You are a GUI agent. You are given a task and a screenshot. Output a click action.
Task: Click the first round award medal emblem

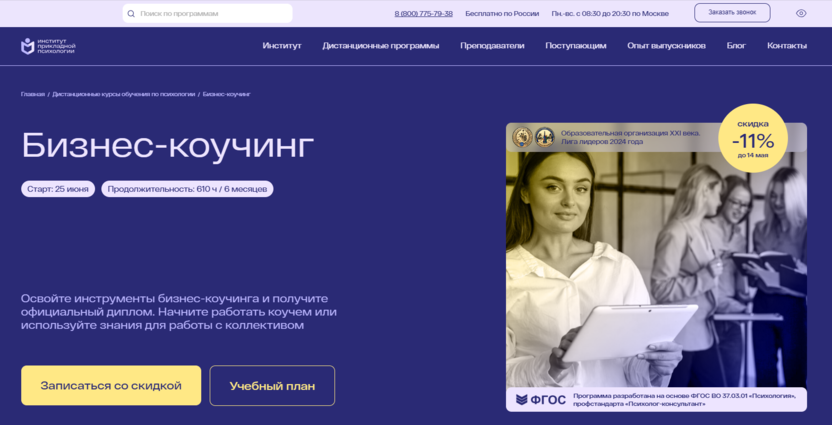[x=522, y=137]
